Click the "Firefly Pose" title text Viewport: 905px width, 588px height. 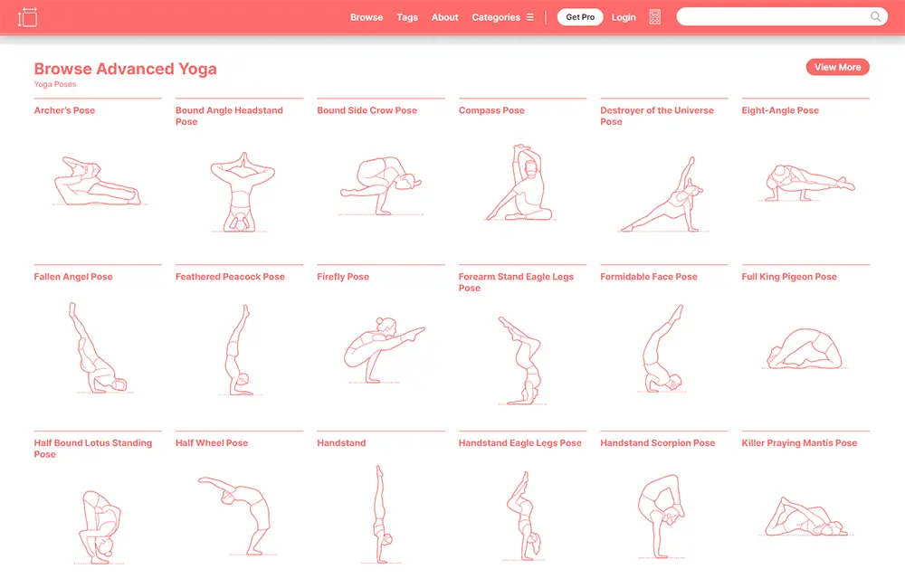click(343, 277)
